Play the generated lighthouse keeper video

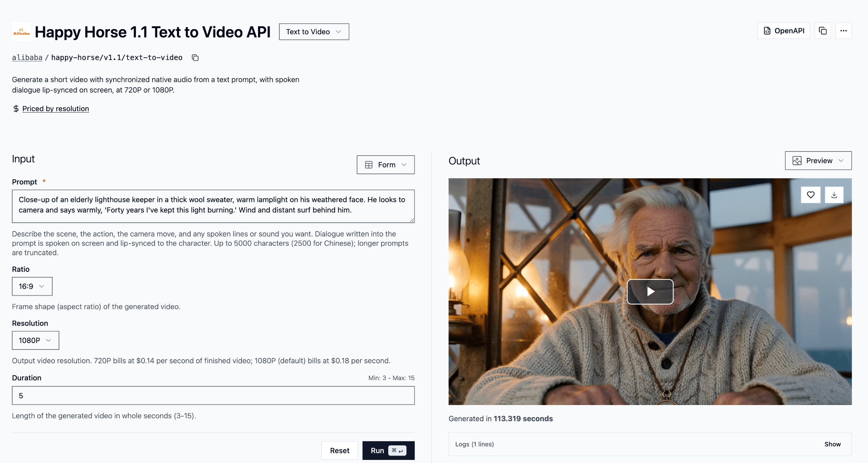coord(650,291)
